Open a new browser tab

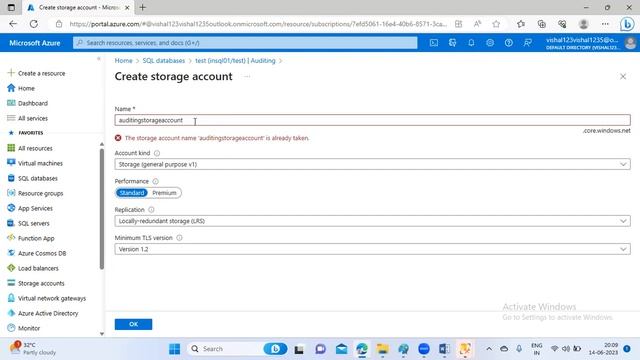point(142,7)
